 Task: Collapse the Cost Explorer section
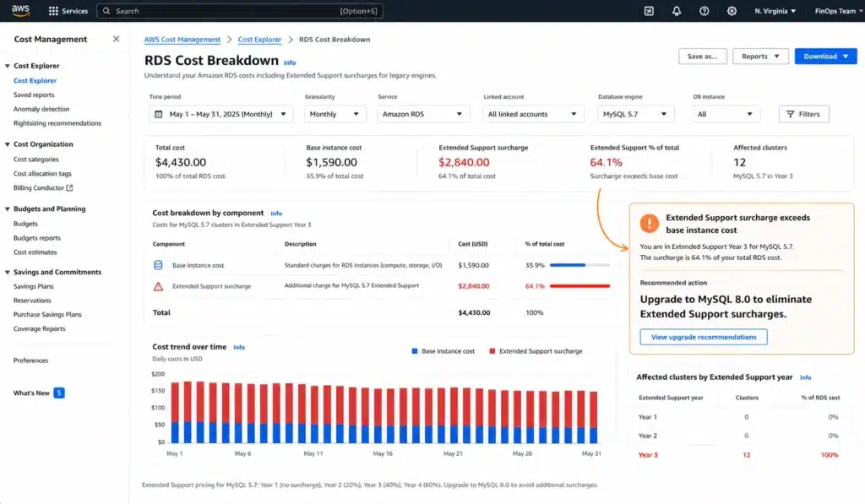[7, 66]
